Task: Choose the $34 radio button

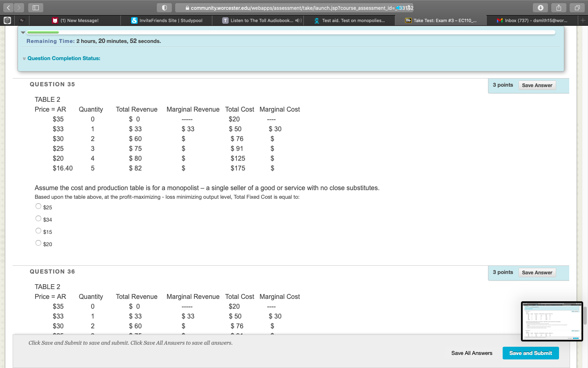Action: pyautogui.click(x=38, y=219)
